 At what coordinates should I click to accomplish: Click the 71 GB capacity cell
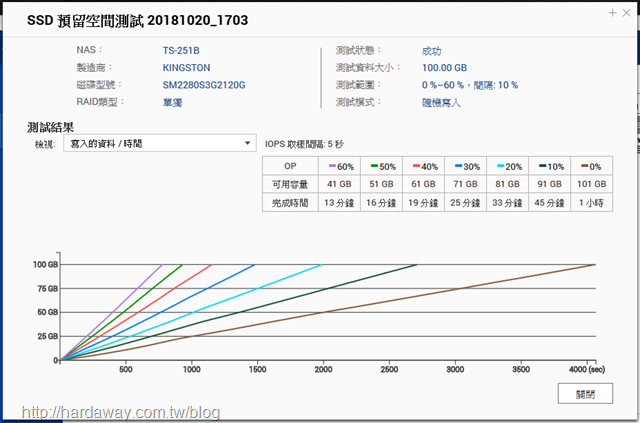click(466, 184)
